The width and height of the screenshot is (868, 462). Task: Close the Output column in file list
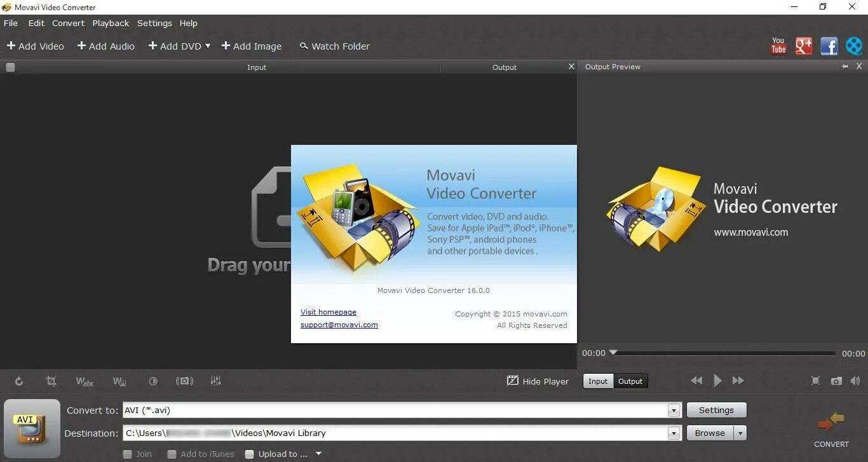571,66
